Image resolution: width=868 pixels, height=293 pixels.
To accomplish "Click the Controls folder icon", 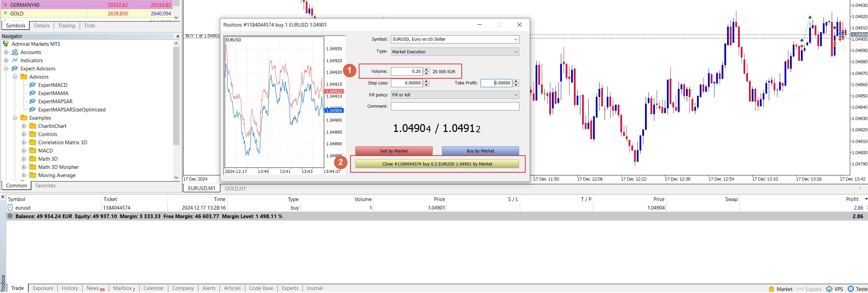I will click(32, 134).
